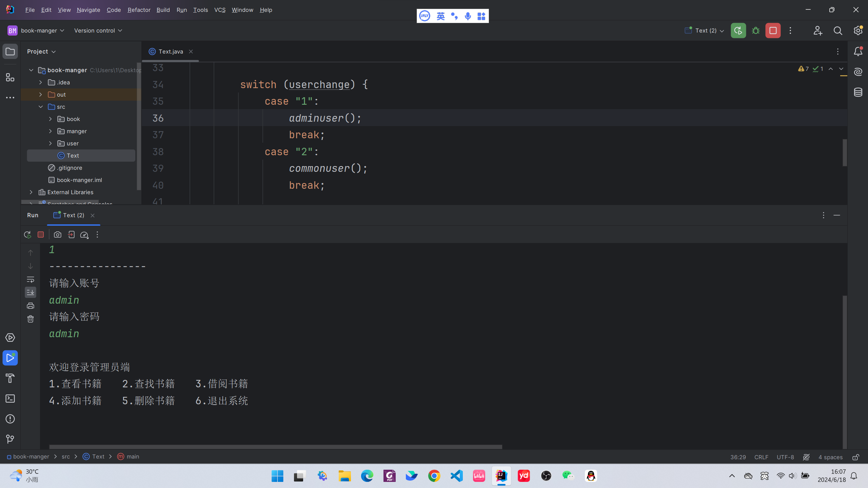Open the AI Assistant spiral icon
The height and width of the screenshot is (488, 868).
click(x=858, y=72)
